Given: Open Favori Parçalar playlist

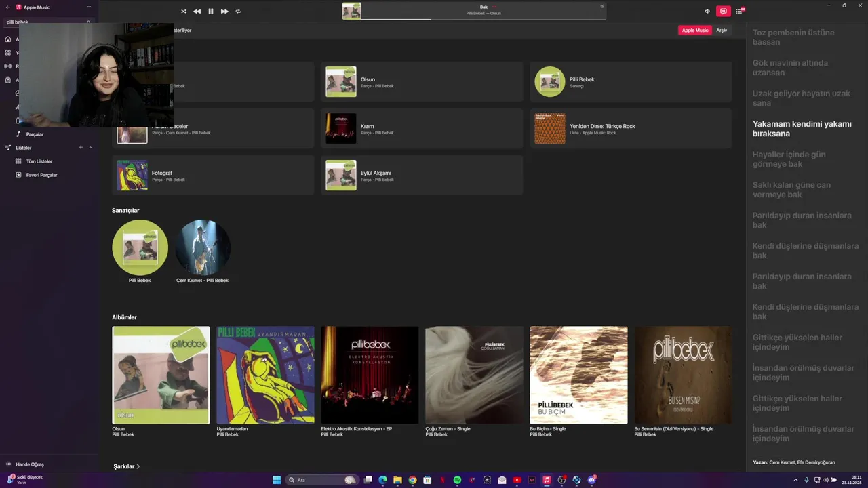Looking at the screenshot, I should 41,175.
